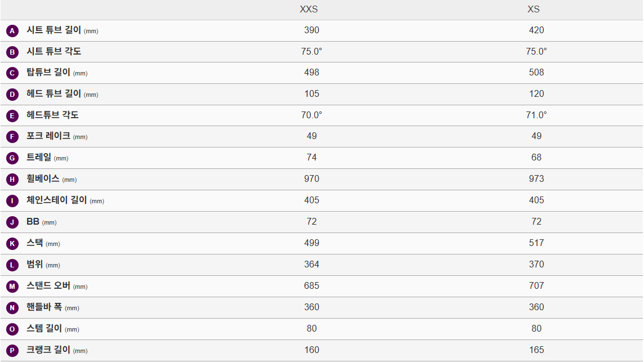Click the M standover circle badge
Viewport: 644px width, 362px height.
[12, 287]
